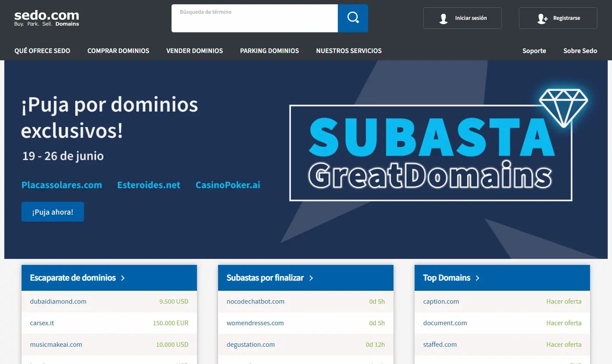Open the musicmakeai.com listing
This screenshot has width=612, height=364.
[x=56, y=345]
